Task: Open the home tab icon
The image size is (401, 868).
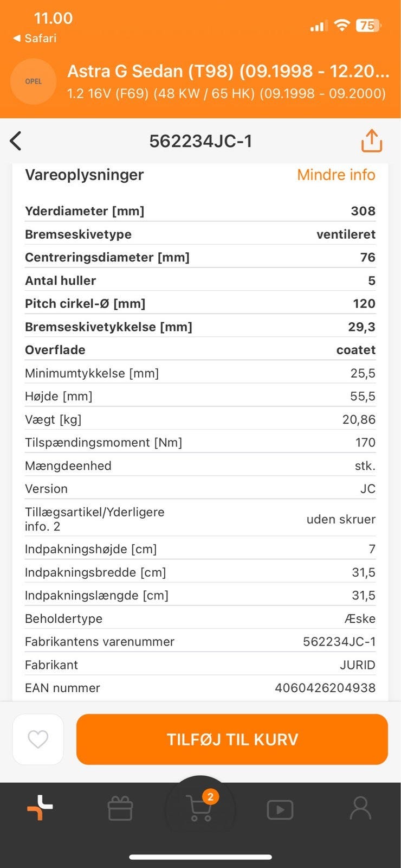Action: tap(40, 809)
